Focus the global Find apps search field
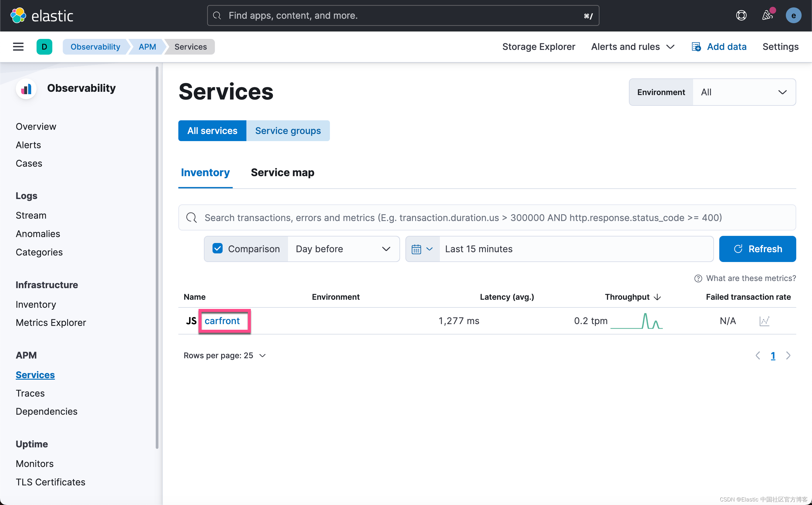 click(x=403, y=15)
